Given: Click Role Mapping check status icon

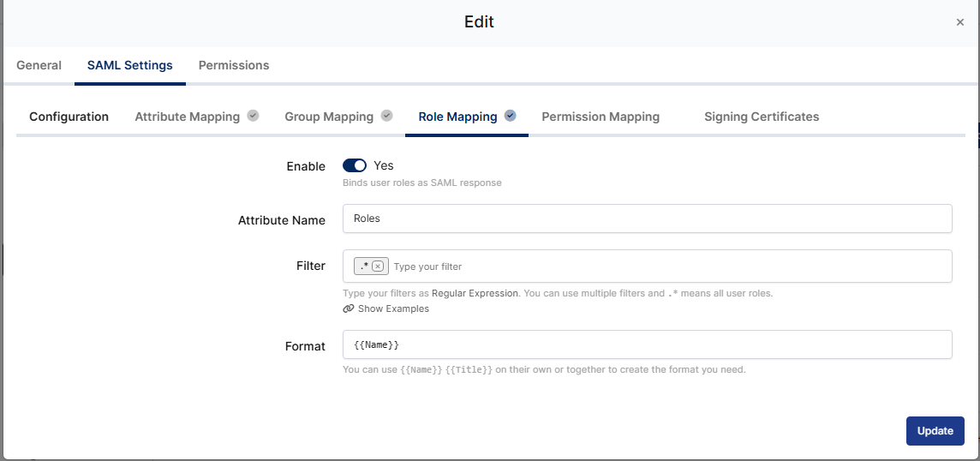Looking at the screenshot, I should tap(510, 116).
